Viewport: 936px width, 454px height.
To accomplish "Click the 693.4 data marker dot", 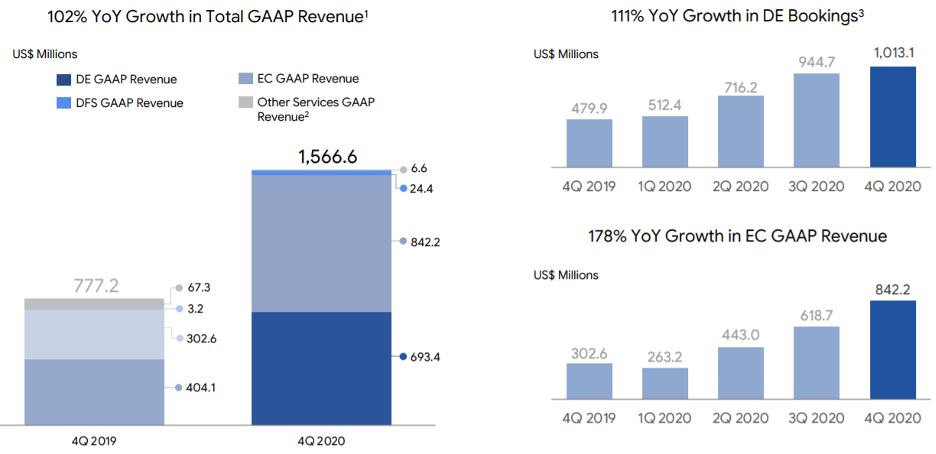I will coord(402,357).
